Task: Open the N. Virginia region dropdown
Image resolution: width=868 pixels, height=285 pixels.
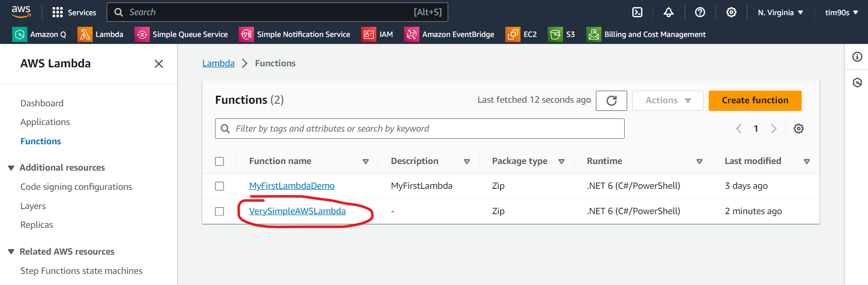Action: [780, 13]
